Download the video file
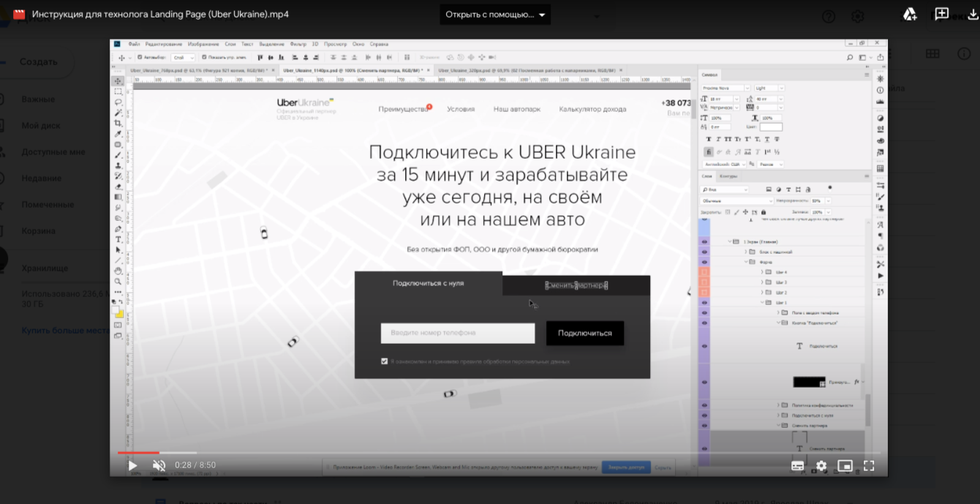The height and width of the screenshot is (504, 980). (973, 15)
